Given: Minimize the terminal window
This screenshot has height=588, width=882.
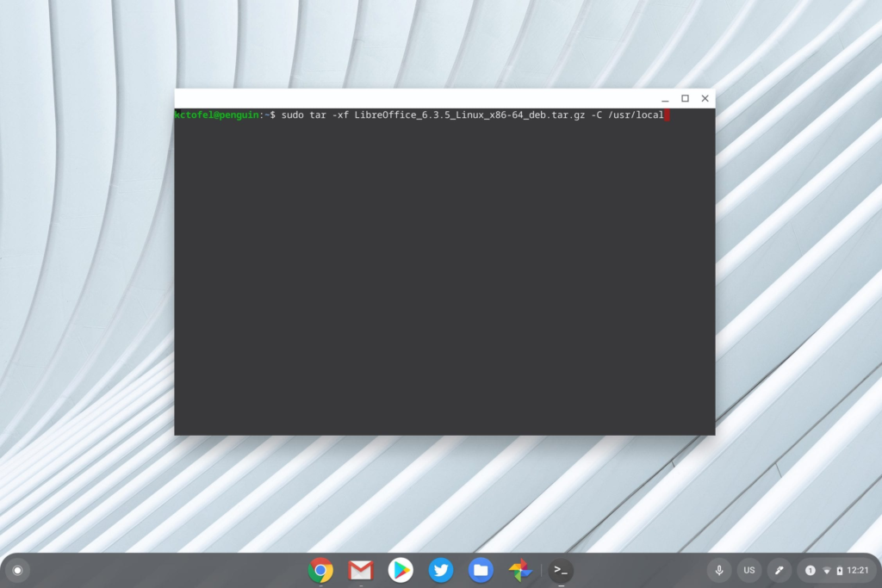Looking at the screenshot, I should [x=665, y=98].
